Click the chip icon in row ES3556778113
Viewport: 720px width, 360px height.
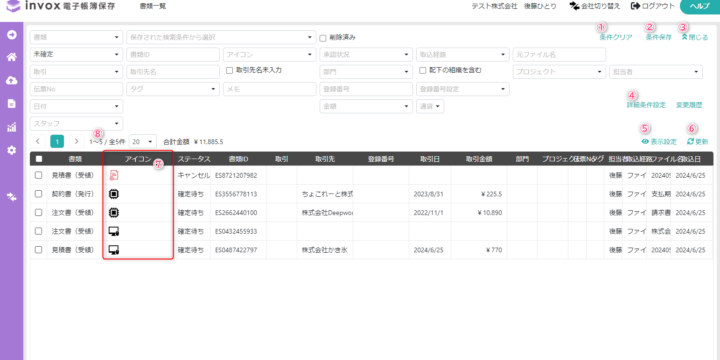(x=113, y=194)
